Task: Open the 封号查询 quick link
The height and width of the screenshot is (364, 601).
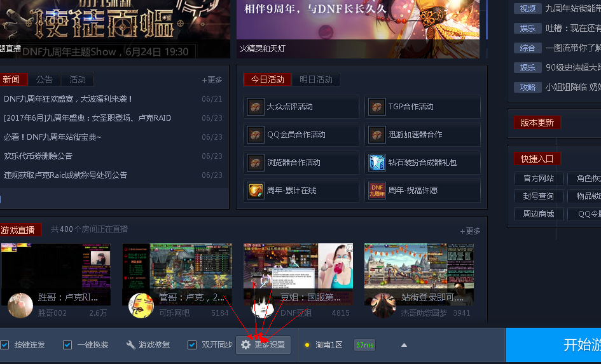Action: 539,196
